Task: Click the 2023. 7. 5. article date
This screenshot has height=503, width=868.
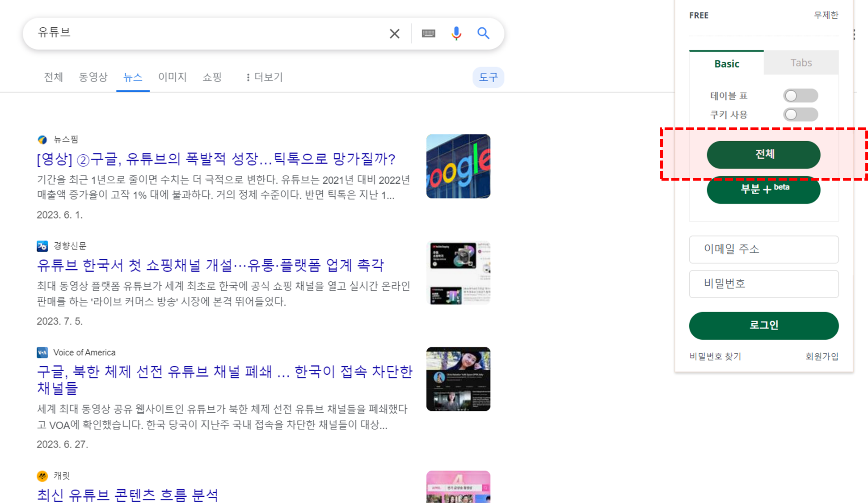Action: tap(59, 321)
